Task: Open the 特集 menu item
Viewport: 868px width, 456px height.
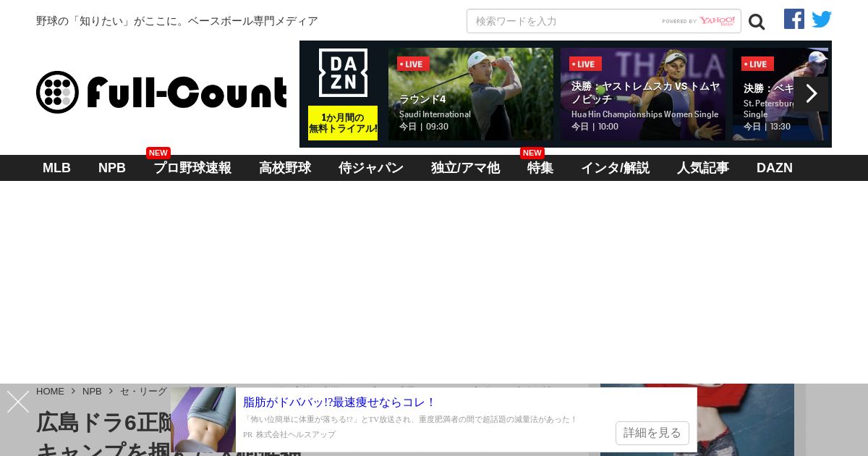Action: click(540, 168)
